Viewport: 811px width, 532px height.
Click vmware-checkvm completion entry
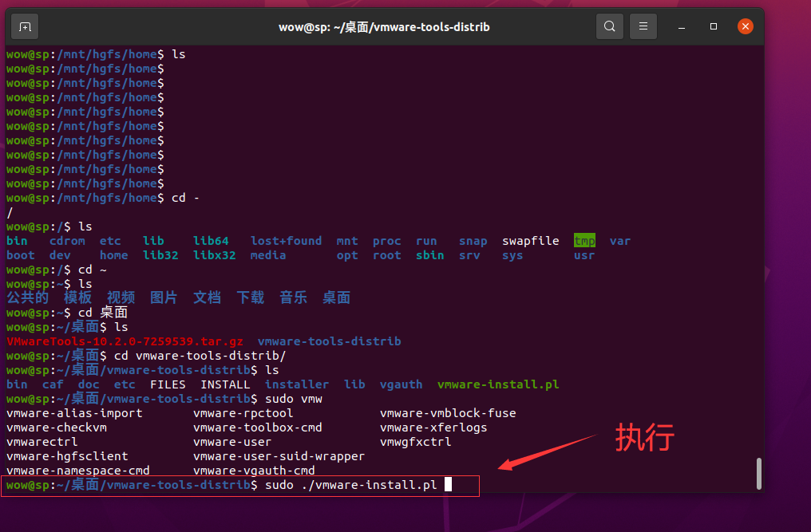(57, 428)
